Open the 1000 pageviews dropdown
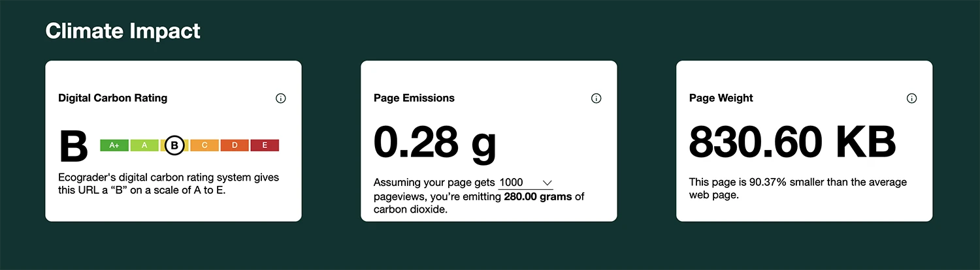This screenshot has width=980, height=270. point(525,183)
